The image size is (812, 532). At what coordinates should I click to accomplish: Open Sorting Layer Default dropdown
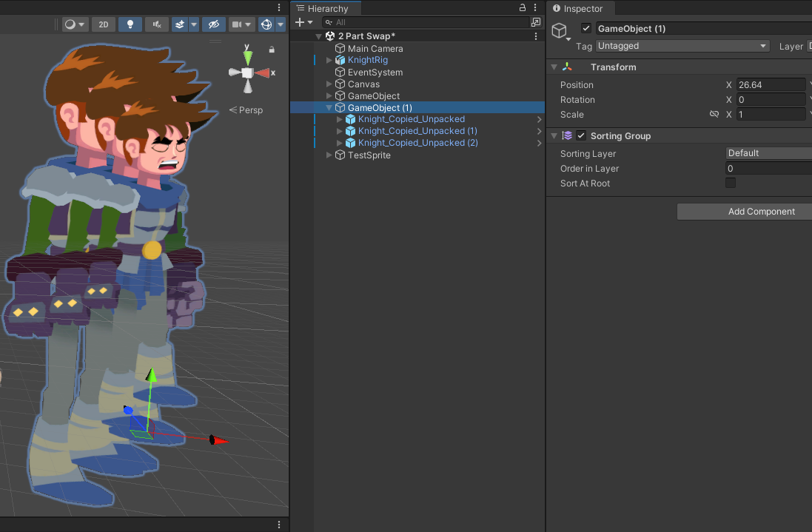(x=769, y=153)
